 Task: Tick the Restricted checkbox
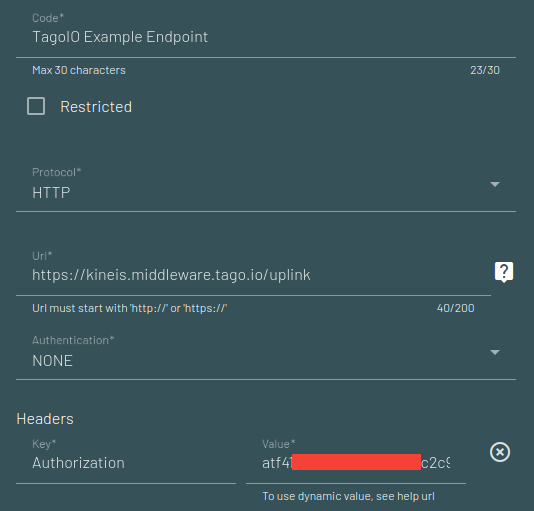click(x=36, y=106)
